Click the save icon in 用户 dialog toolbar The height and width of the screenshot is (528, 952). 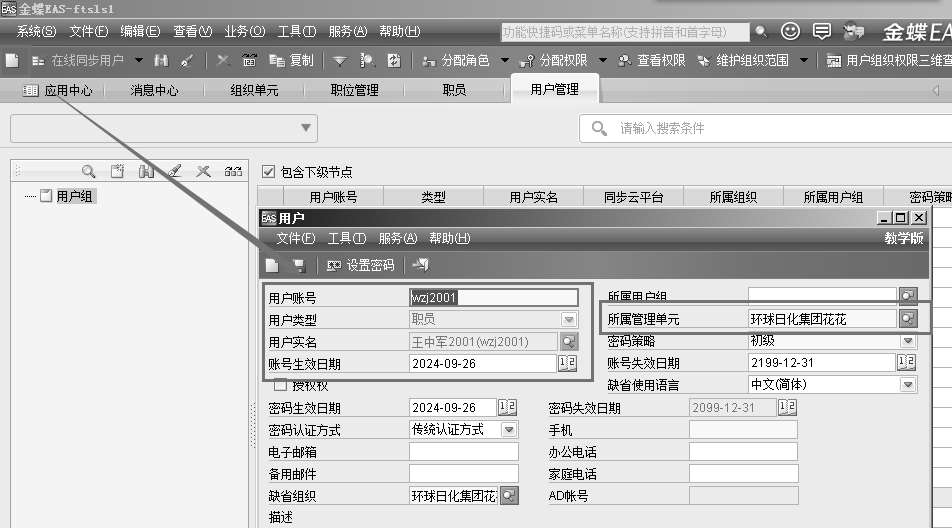tap(299, 266)
